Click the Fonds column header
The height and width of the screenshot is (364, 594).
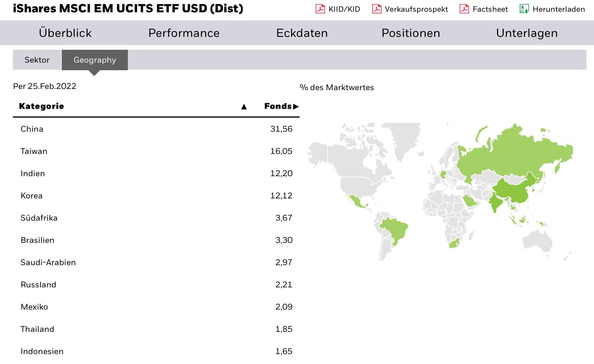pyautogui.click(x=278, y=106)
